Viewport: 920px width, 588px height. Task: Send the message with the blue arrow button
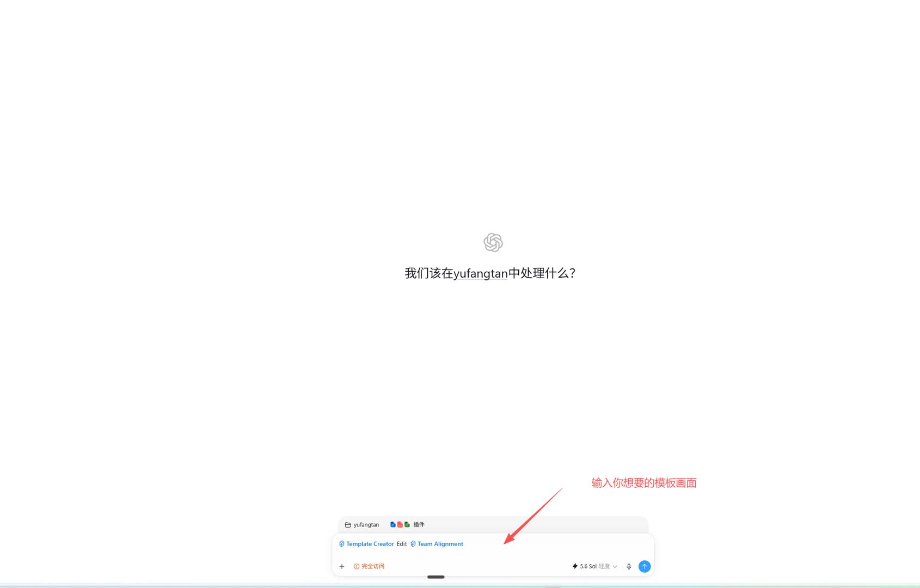click(x=645, y=566)
